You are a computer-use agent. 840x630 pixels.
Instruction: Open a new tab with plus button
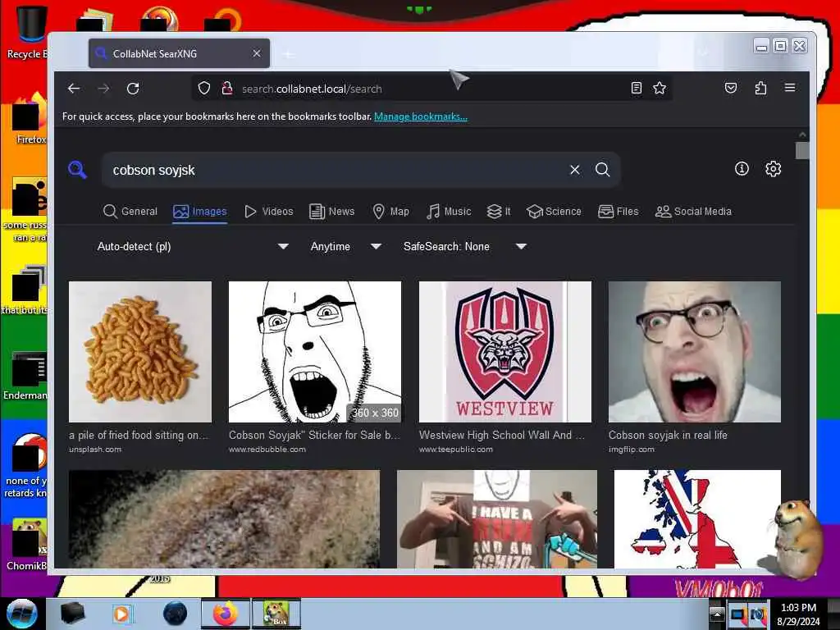pos(288,54)
